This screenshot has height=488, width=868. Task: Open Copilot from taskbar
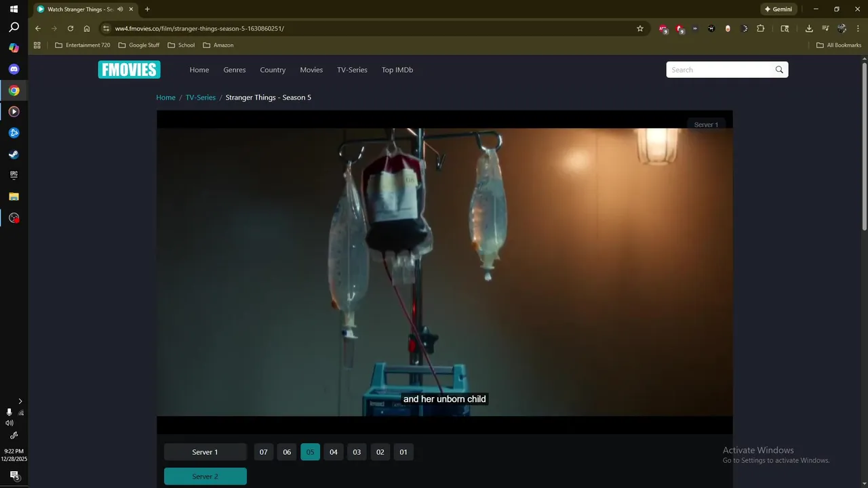pyautogui.click(x=14, y=48)
